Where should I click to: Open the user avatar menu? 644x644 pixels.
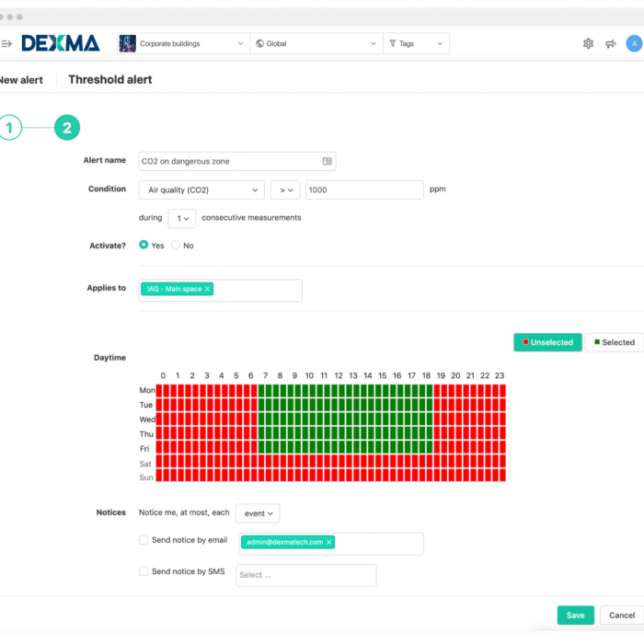634,43
